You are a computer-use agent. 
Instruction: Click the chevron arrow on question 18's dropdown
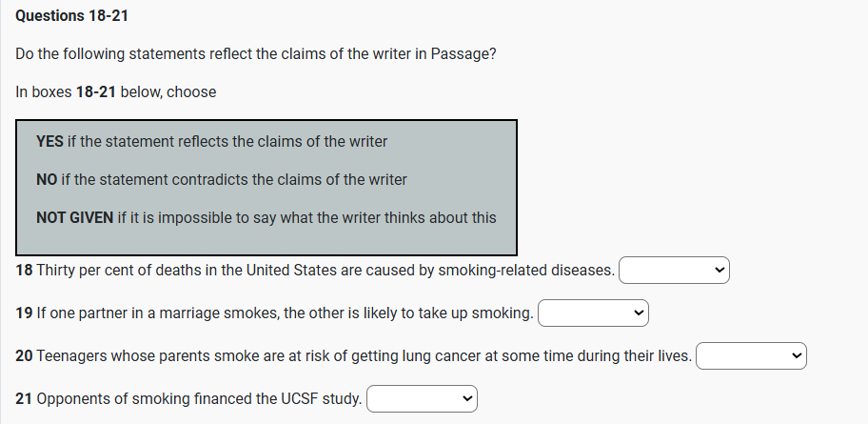coord(720,271)
